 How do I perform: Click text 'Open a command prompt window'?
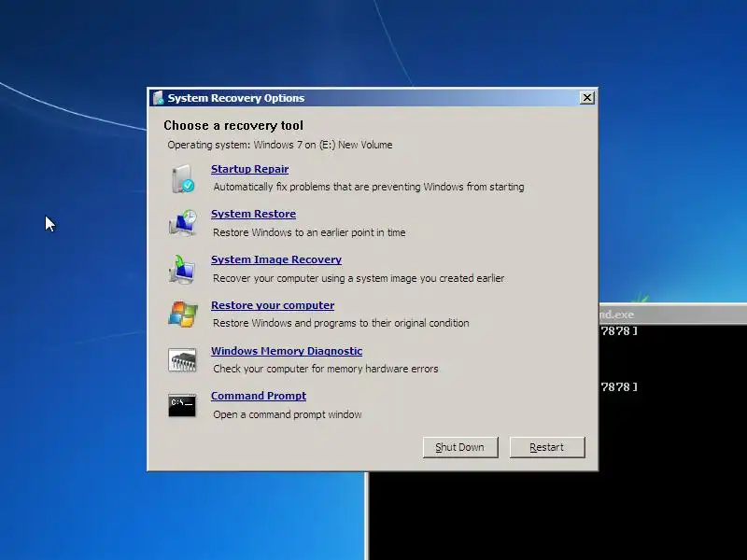coord(288,414)
